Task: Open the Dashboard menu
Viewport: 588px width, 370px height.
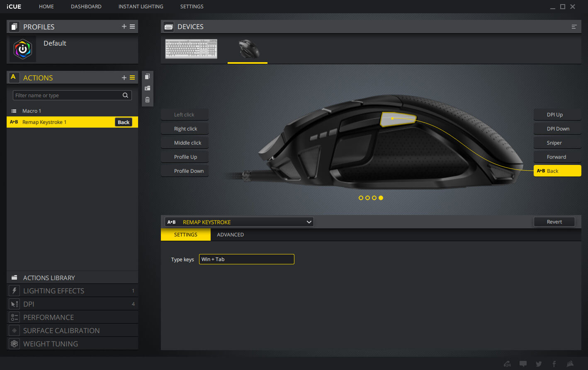Action: pyautogui.click(x=86, y=7)
